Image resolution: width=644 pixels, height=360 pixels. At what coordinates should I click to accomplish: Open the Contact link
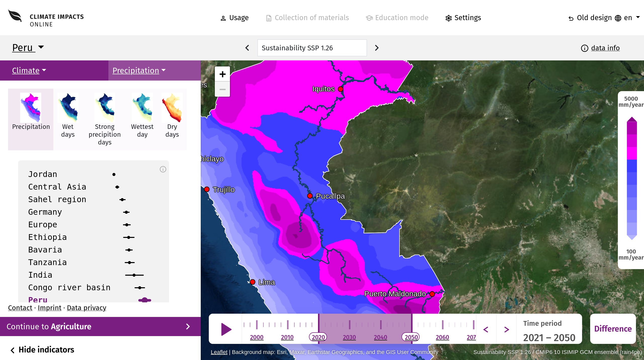20,308
